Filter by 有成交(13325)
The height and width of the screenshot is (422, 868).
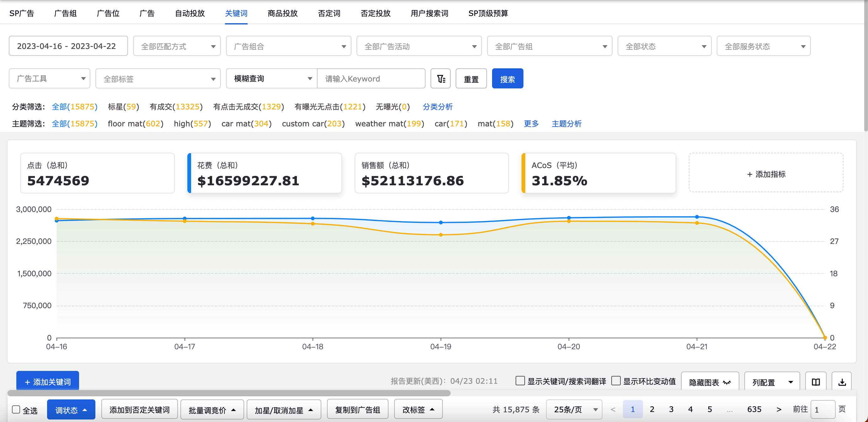click(x=176, y=107)
